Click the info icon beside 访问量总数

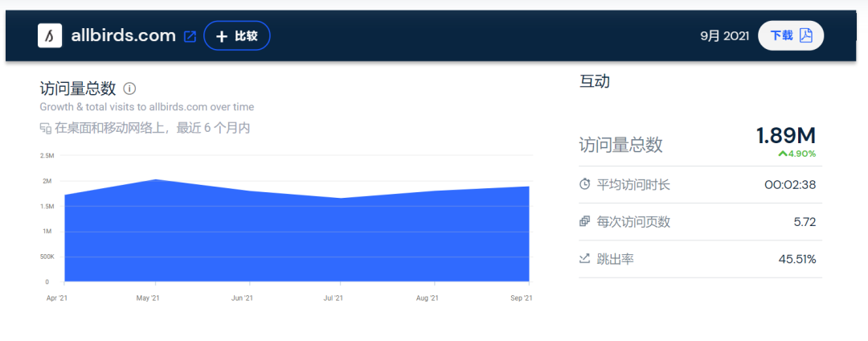(129, 88)
